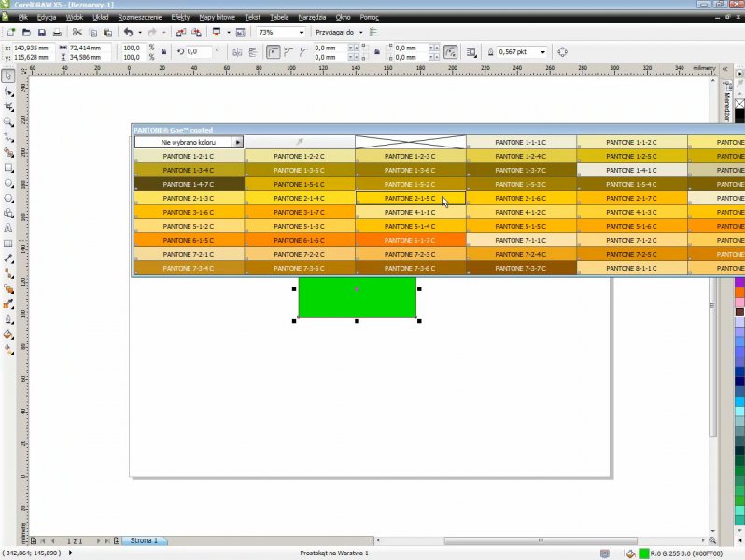Image resolution: width=745 pixels, height=560 pixels.
Task: Select the Freehand drawing tool
Action: (8, 137)
